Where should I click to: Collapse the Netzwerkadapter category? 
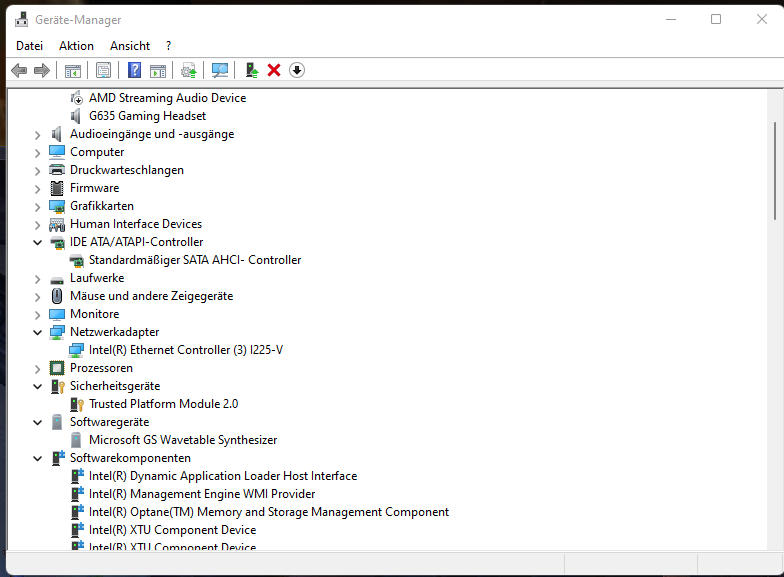(38, 332)
